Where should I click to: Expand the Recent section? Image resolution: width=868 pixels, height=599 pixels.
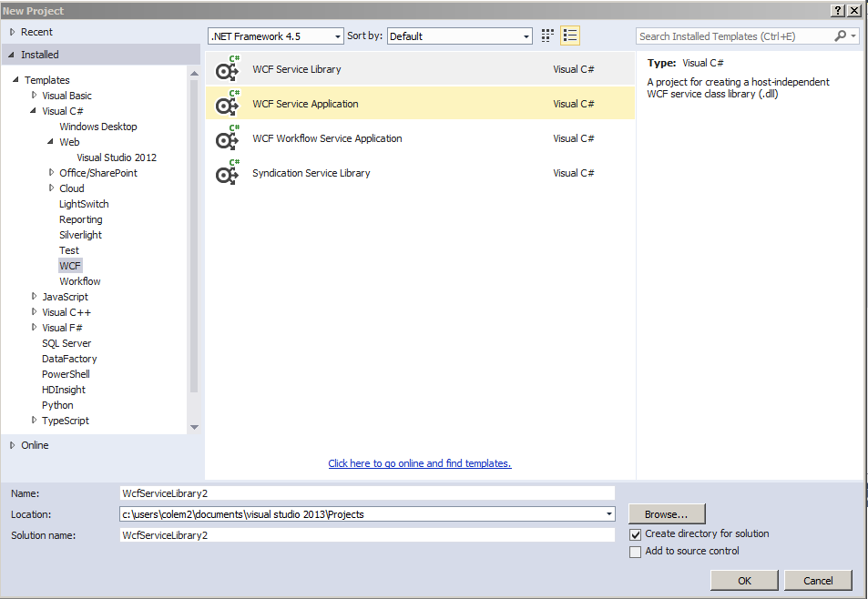12,32
